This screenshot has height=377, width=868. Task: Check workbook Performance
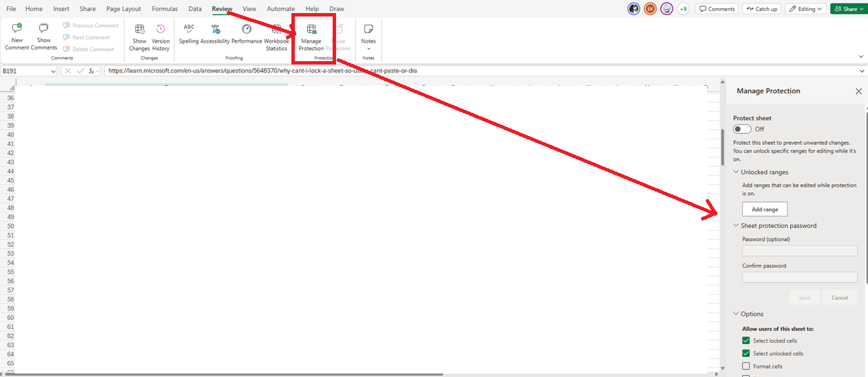pos(247,34)
